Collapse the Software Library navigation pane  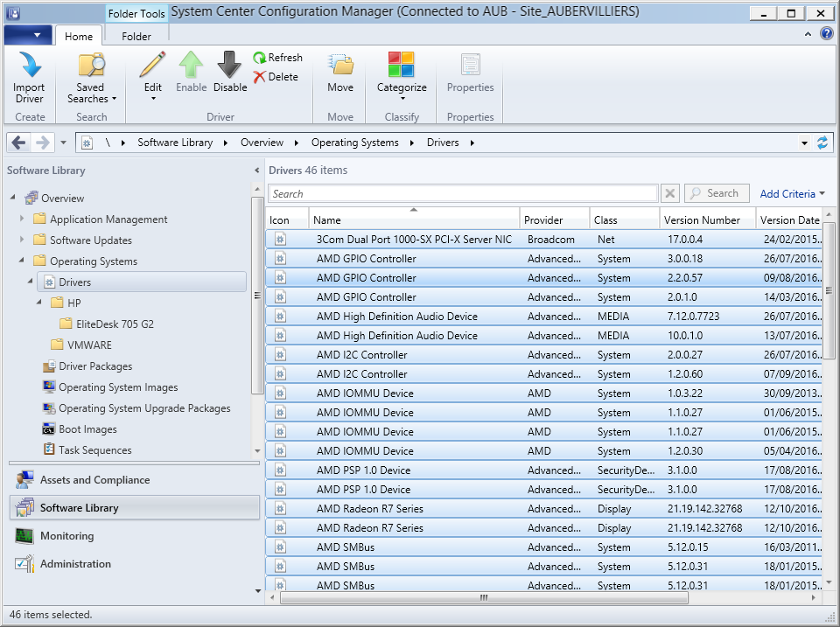(x=256, y=171)
